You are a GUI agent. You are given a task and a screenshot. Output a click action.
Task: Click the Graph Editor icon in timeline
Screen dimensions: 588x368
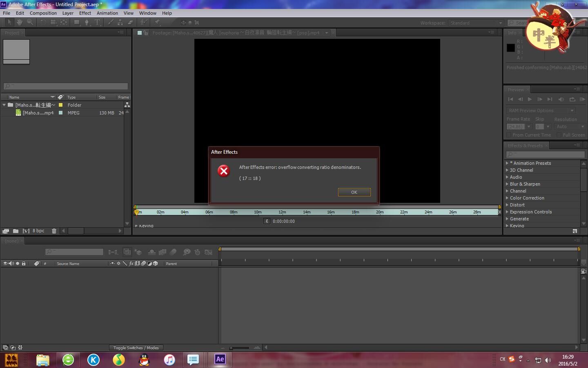(x=208, y=252)
